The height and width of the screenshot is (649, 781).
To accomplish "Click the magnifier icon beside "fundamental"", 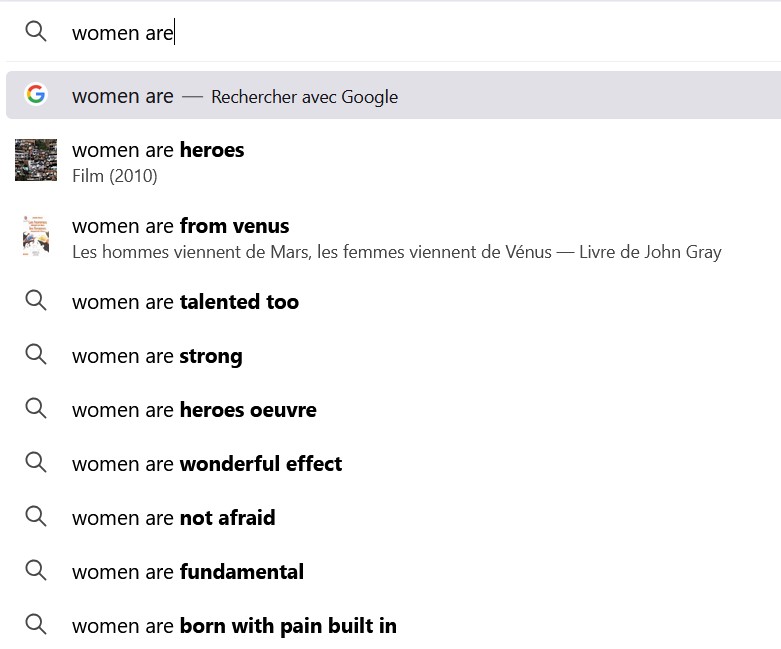I will [x=36, y=571].
